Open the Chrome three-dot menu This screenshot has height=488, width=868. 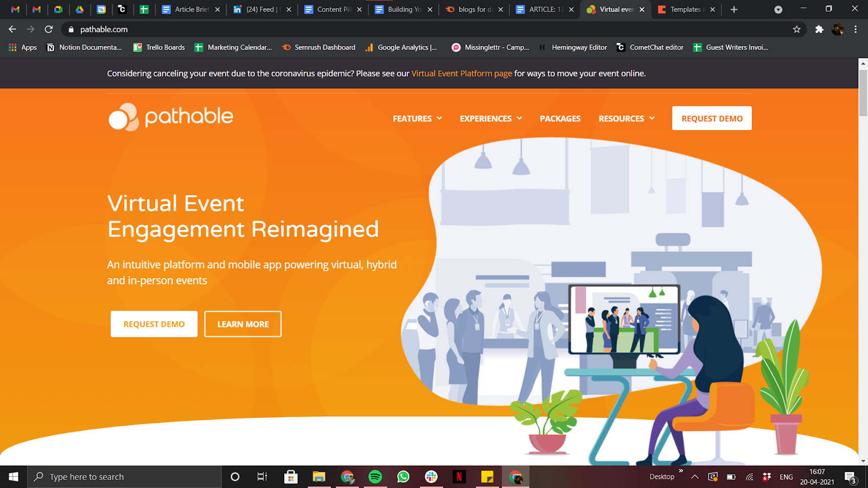(x=856, y=29)
